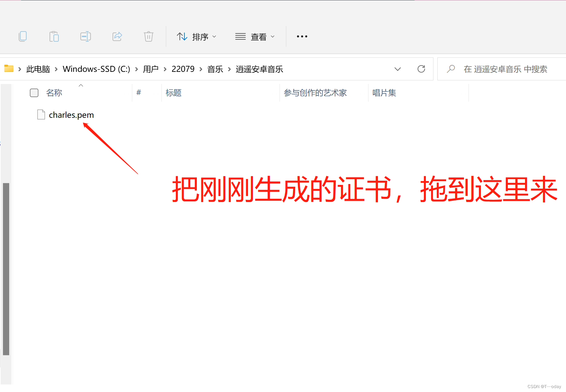Screen dimensions: 566x392
Task: Expand chevron after 音乐 breadcrumb
Action: point(229,69)
